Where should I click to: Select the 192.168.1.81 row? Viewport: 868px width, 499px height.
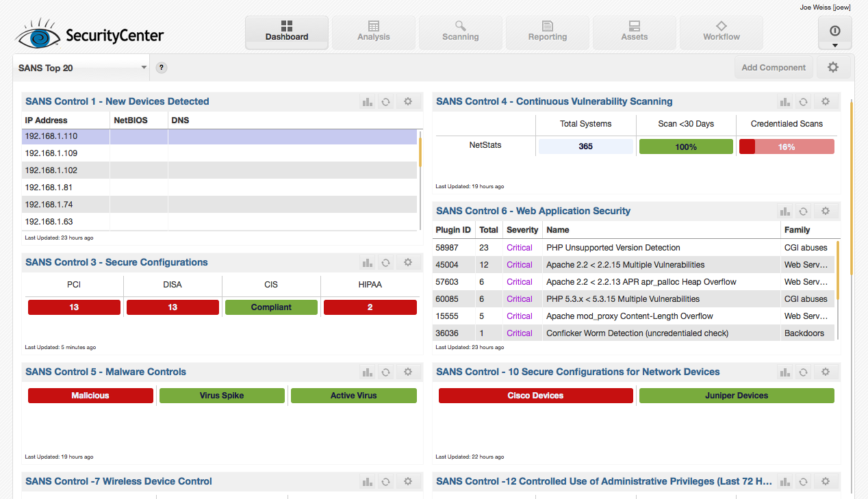point(219,188)
